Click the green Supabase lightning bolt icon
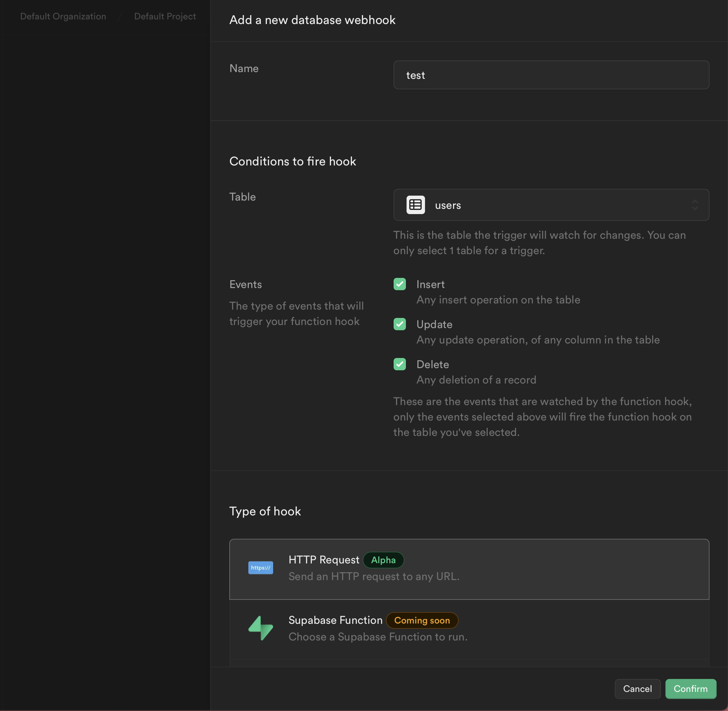Screen dimensions: 728x711 click(x=260, y=628)
